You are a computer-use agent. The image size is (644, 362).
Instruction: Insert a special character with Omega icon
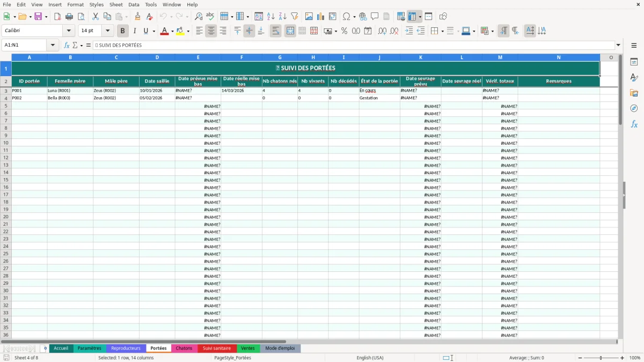[x=346, y=17]
